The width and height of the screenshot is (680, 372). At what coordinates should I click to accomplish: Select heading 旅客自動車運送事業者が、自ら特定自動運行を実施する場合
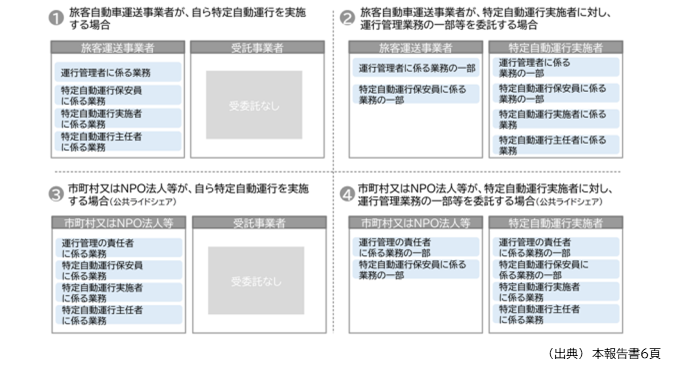pos(187,19)
